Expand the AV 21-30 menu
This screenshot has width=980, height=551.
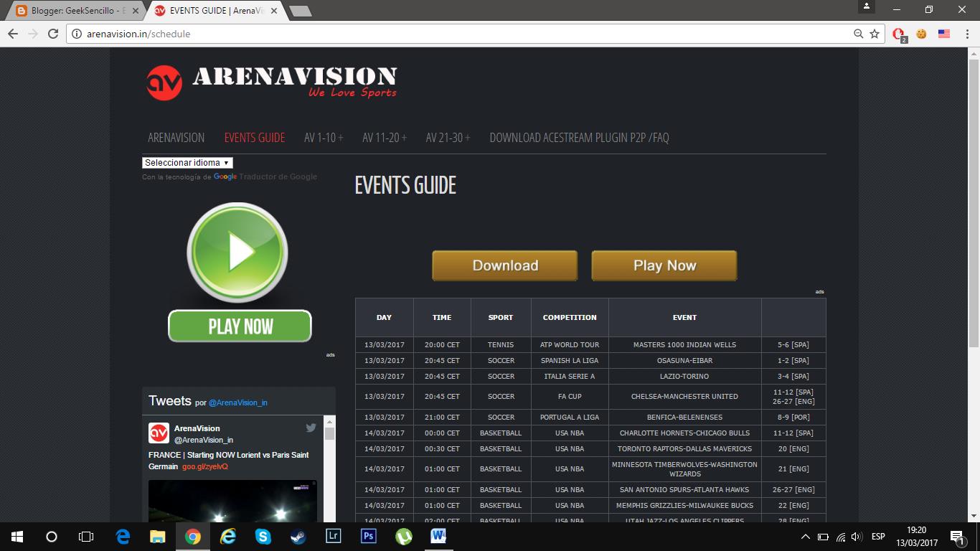pyautogui.click(x=448, y=138)
